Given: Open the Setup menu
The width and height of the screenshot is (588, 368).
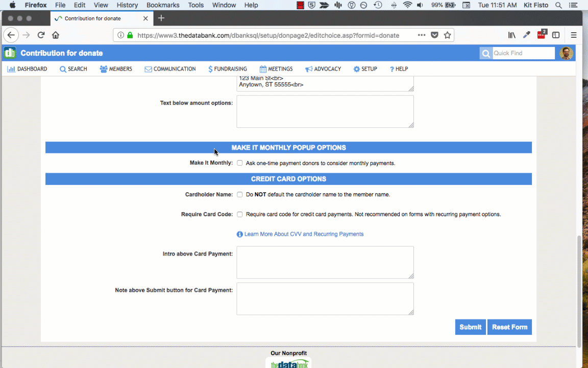Looking at the screenshot, I should tap(365, 68).
